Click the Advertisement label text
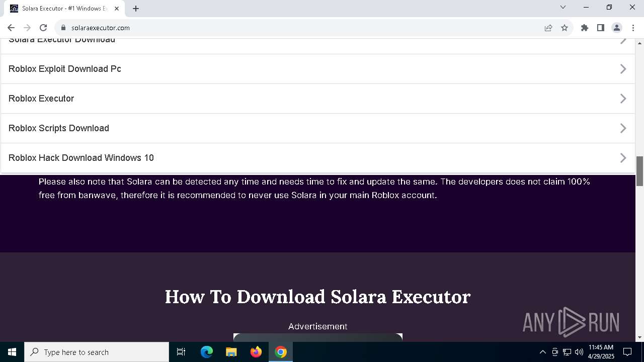 (317, 326)
